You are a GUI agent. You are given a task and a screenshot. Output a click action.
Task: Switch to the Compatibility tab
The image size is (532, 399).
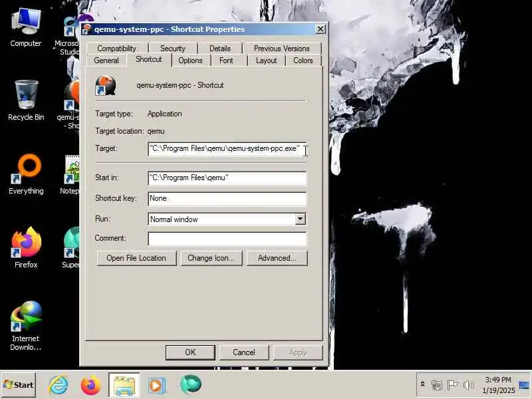click(117, 49)
